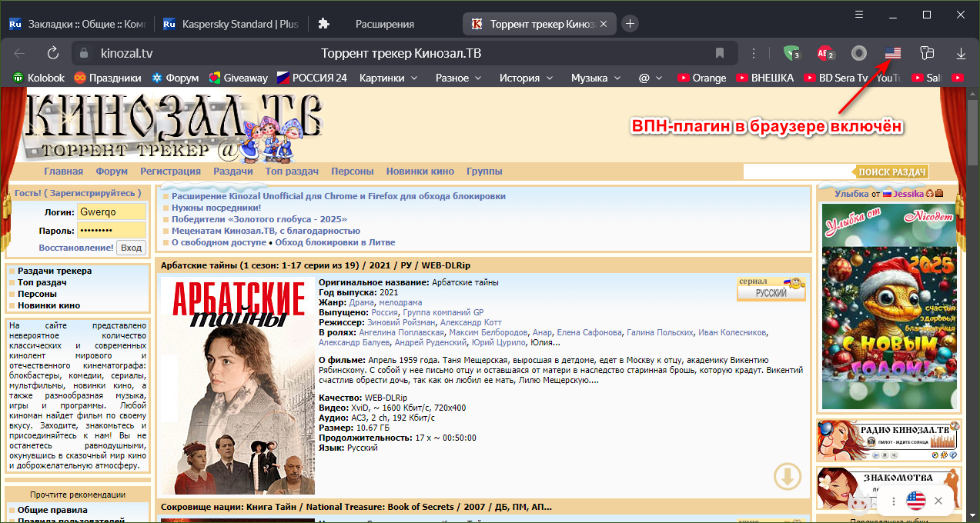
Task: Open the AB adblock extension with badge 2
Action: click(825, 53)
